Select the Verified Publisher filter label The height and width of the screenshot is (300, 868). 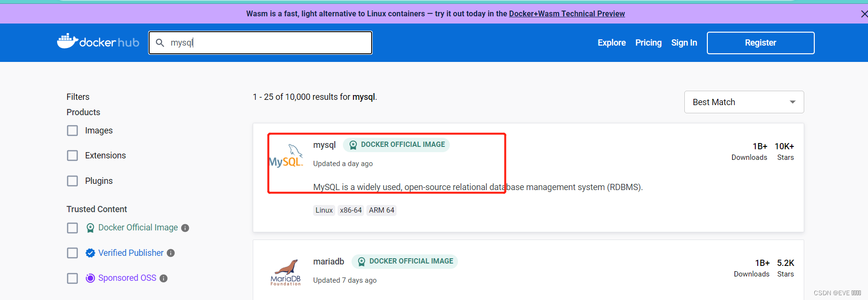pos(131,253)
